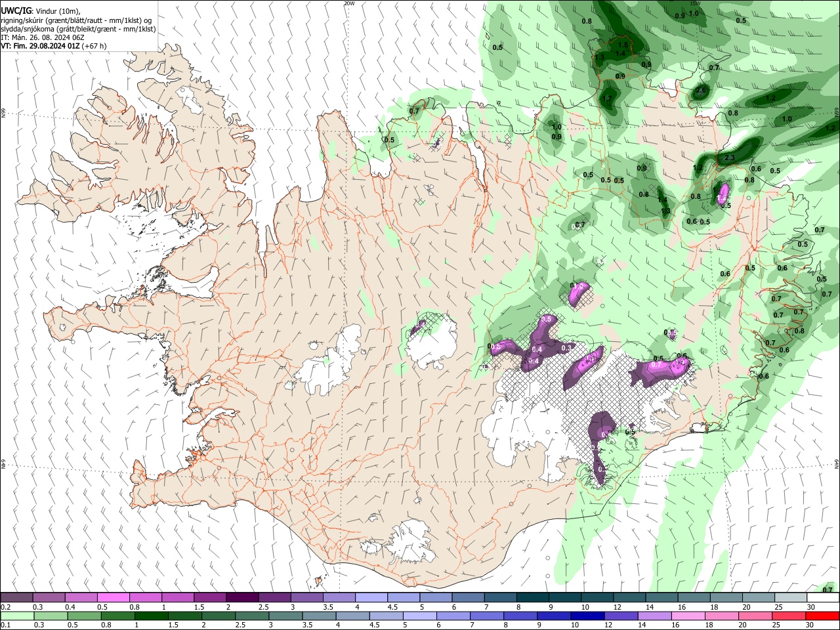This screenshot has width=840, height=630.
Task: Click the 2.3 rainfall value on the map
Action: 729,158
